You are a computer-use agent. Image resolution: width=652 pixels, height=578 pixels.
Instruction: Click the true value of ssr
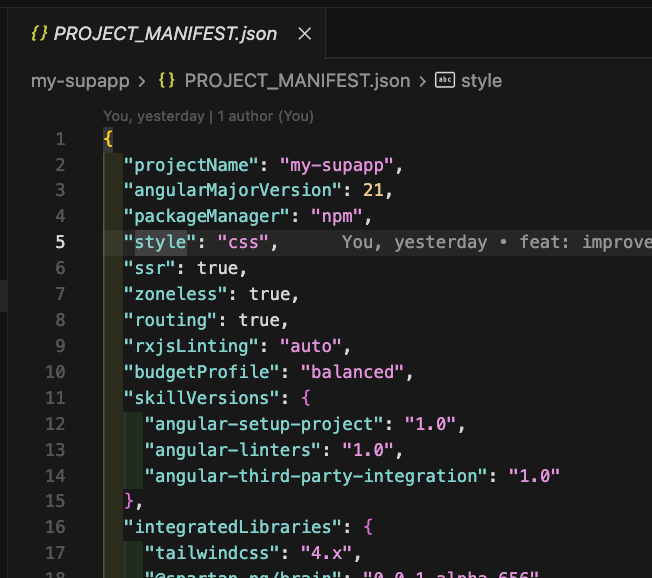217,268
